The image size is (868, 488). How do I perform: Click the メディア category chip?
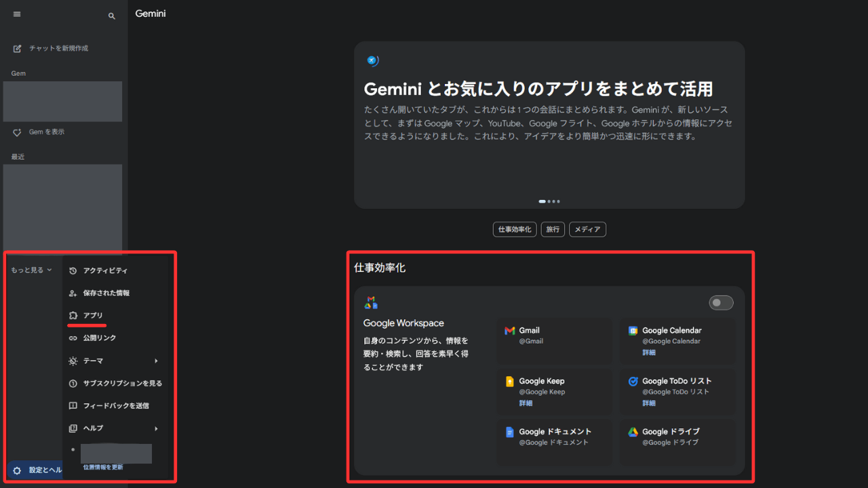tap(587, 229)
